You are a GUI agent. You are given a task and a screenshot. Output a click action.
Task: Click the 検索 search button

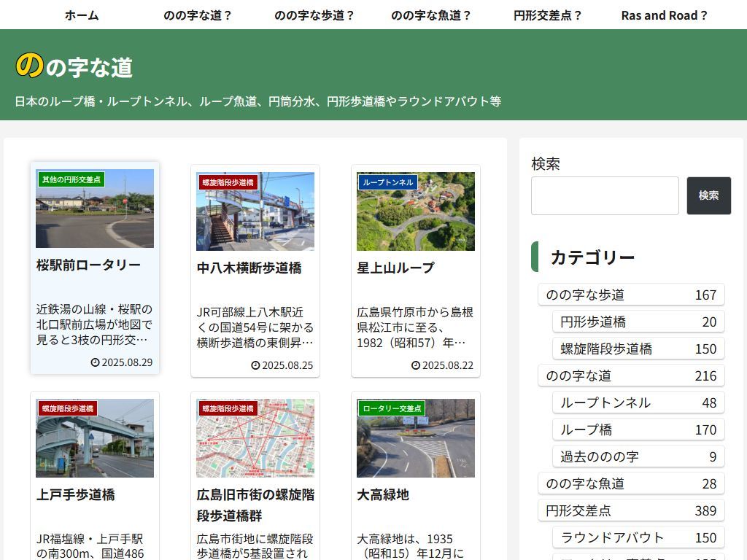(x=708, y=195)
